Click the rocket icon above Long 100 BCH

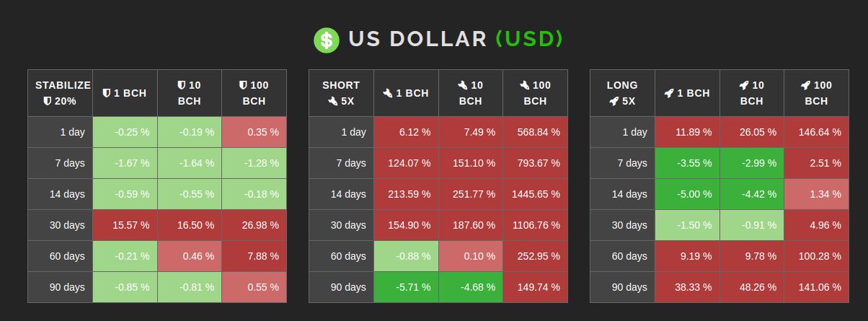point(805,85)
